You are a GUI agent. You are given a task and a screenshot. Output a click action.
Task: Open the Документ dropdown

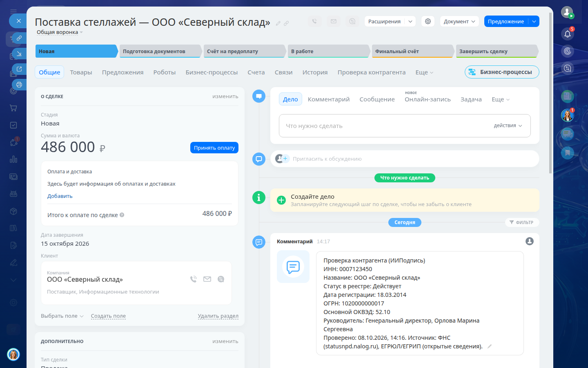pos(459,21)
